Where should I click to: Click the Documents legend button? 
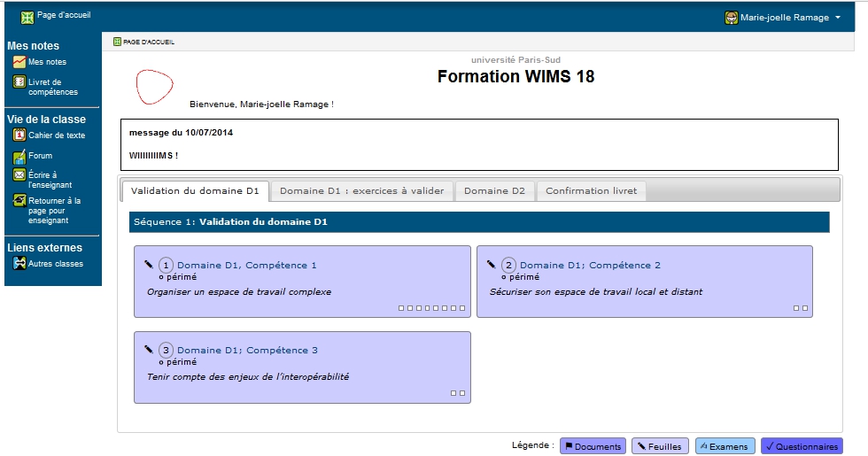pos(593,446)
